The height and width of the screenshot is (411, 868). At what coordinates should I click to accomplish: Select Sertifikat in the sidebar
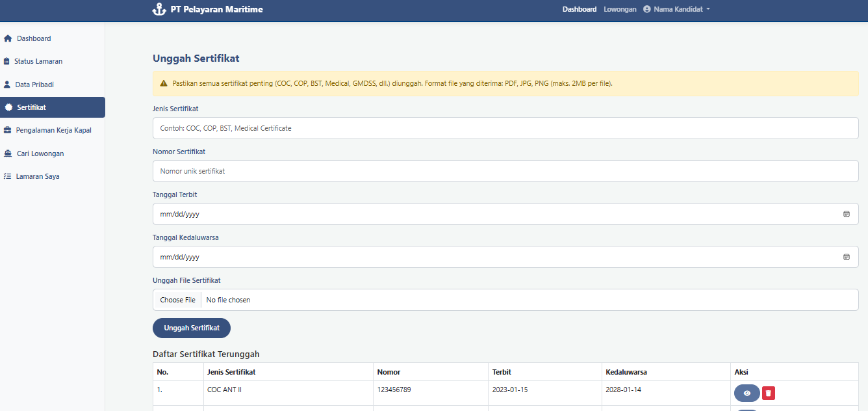click(x=31, y=107)
